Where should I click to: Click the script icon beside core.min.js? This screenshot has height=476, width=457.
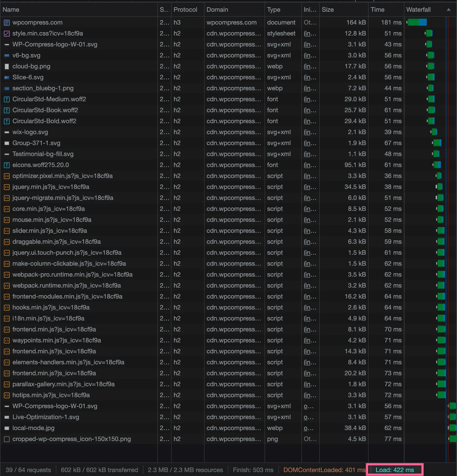pos(7,209)
